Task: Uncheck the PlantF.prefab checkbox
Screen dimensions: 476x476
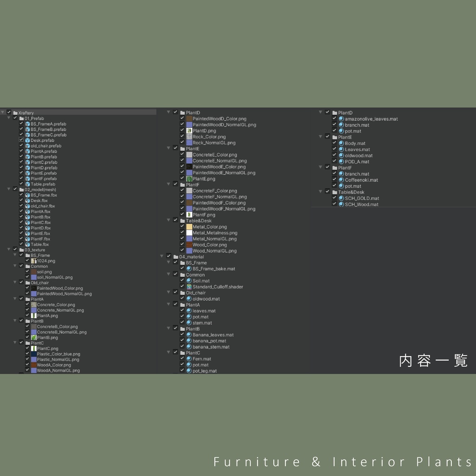Action: [21, 178]
